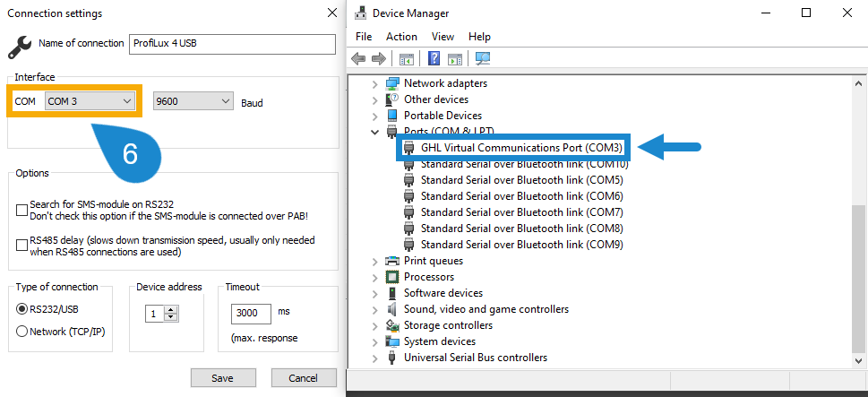Open the Action menu
Image resolution: width=868 pixels, height=397 pixels.
click(x=401, y=37)
